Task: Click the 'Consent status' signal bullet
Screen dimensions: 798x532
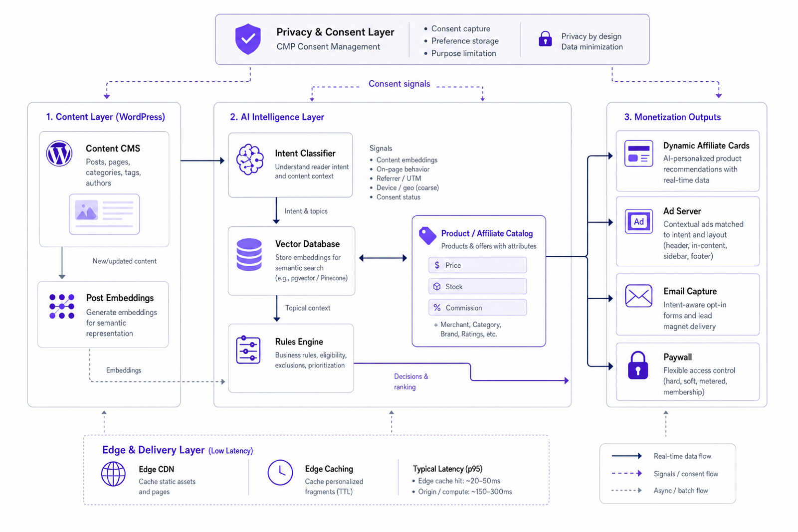Action: tap(398, 197)
